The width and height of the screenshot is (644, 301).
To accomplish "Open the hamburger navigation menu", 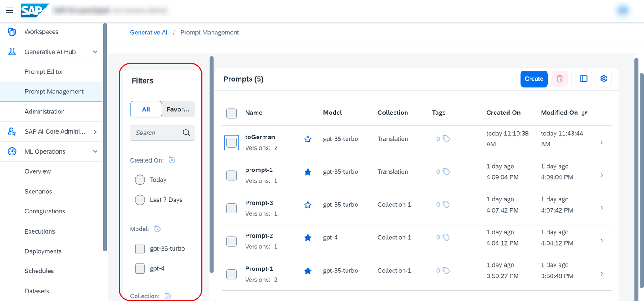I will tap(9, 10).
